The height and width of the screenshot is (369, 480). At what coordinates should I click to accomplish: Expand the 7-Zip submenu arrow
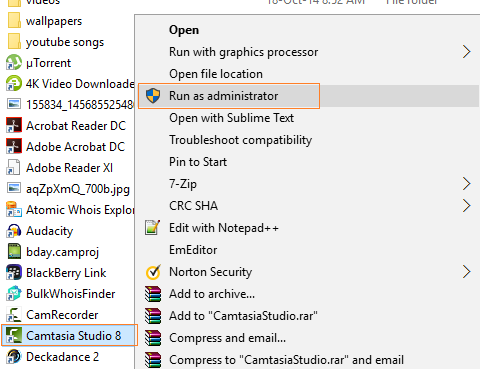[x=467, y=184]
